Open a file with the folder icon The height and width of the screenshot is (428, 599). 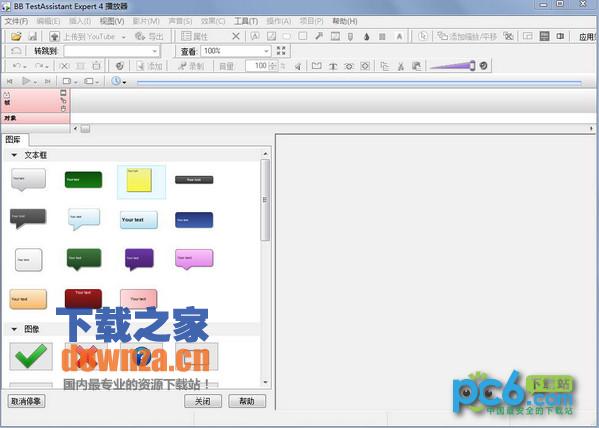click(16, 36)
